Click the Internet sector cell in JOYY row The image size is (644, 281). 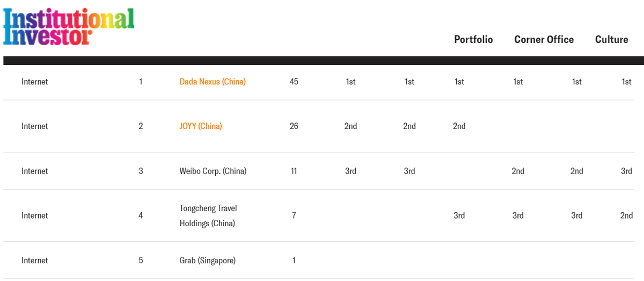tap(35, 126)
